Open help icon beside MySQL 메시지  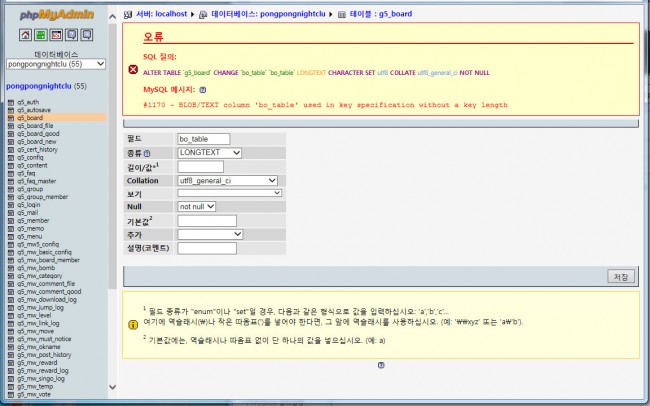point(202,90)
